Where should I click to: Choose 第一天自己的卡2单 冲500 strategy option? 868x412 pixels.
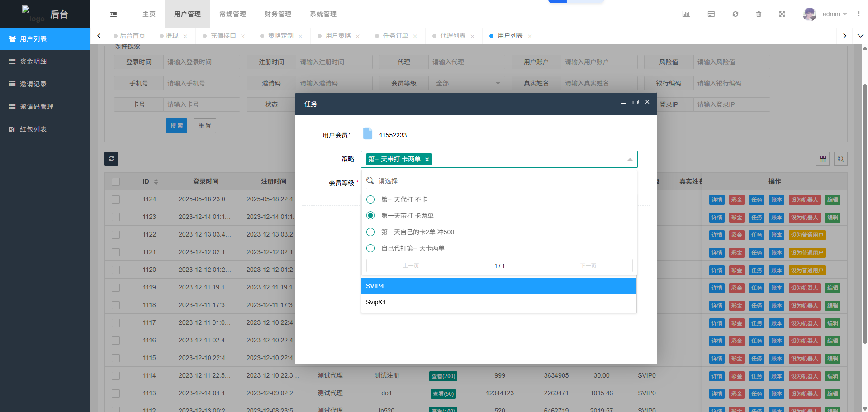pos(370,232)
